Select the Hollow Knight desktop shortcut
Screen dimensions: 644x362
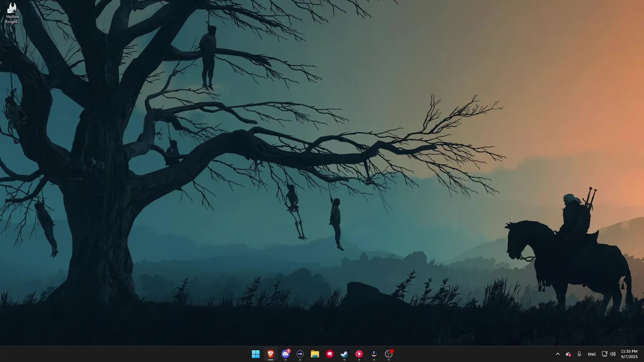(12, 13)
